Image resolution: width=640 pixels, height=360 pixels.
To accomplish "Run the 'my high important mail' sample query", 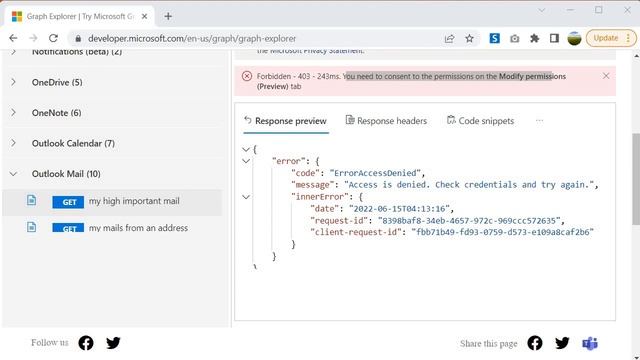I will [x=134, y=201].
